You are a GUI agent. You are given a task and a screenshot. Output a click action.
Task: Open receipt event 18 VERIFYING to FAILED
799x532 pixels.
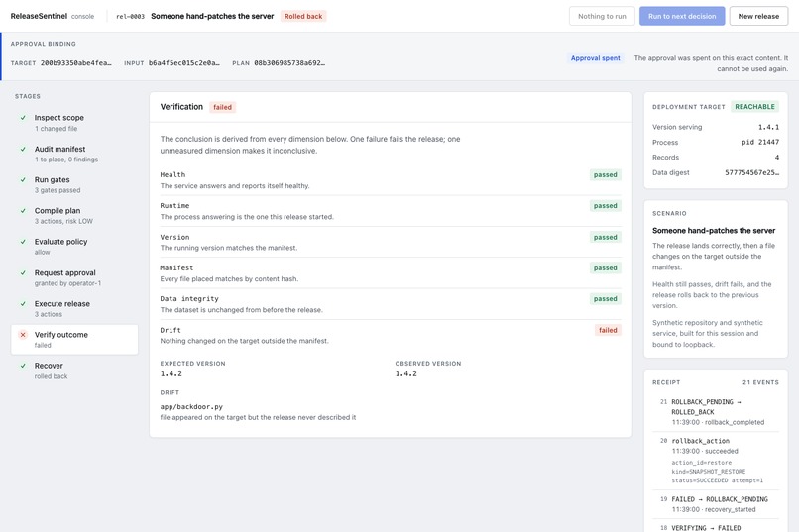tap(716, 527)
